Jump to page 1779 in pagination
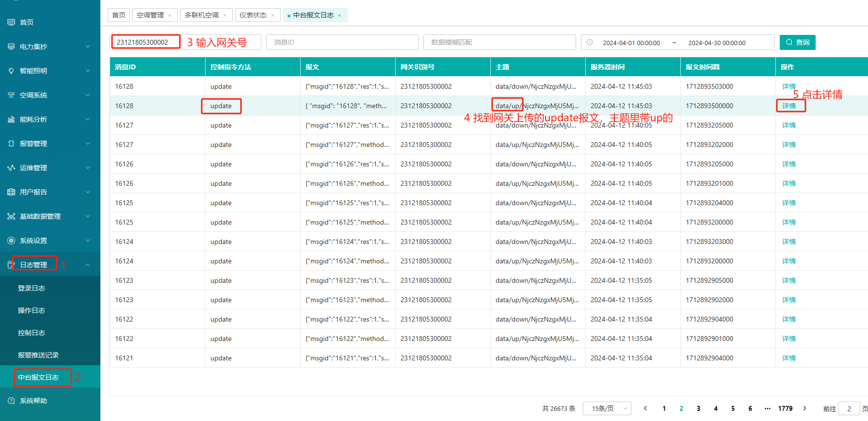The image size is (868, 421). point(785,408)
